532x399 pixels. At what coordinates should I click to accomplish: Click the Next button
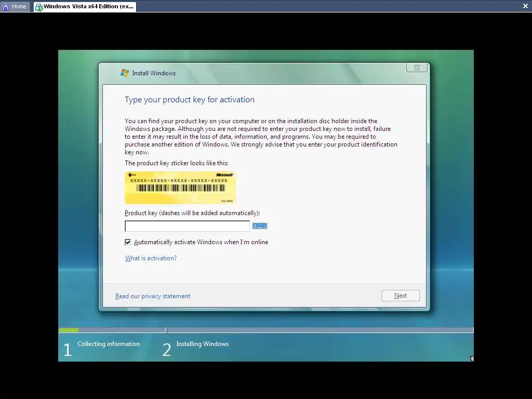[x=401, y=296]
